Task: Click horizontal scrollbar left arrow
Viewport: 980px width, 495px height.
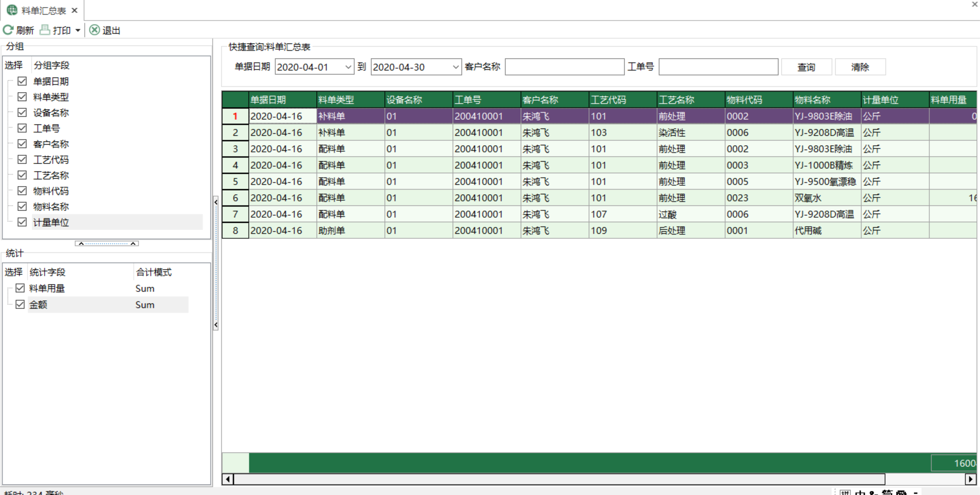Action: click(228, 479)
